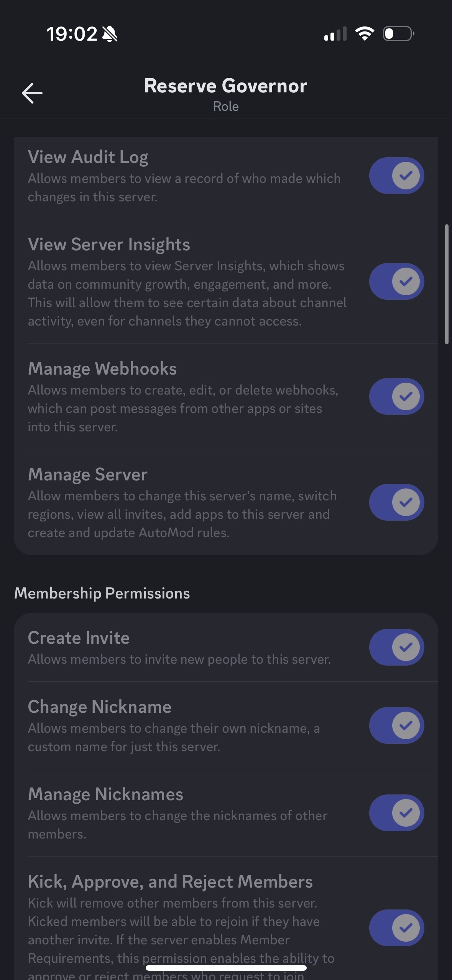
Task: Tap the cellular signal bars icon
Action: 335,34
